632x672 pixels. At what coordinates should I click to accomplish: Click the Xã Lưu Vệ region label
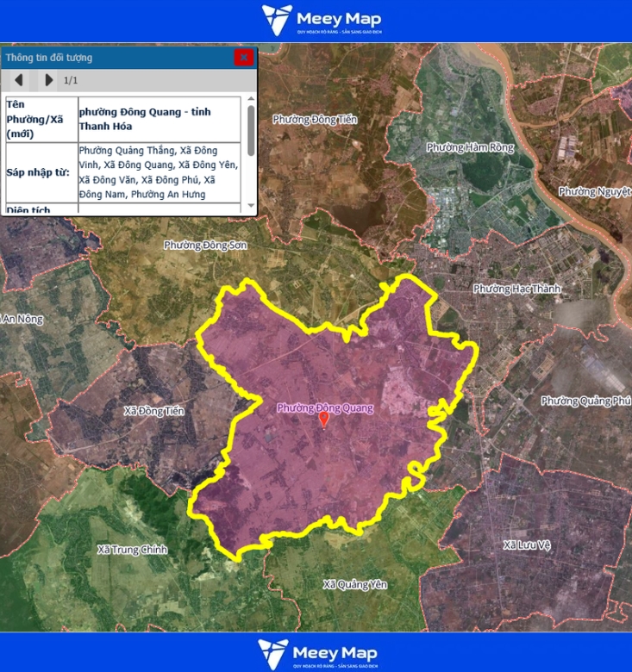pyautogui.click(x=527, y=544)
